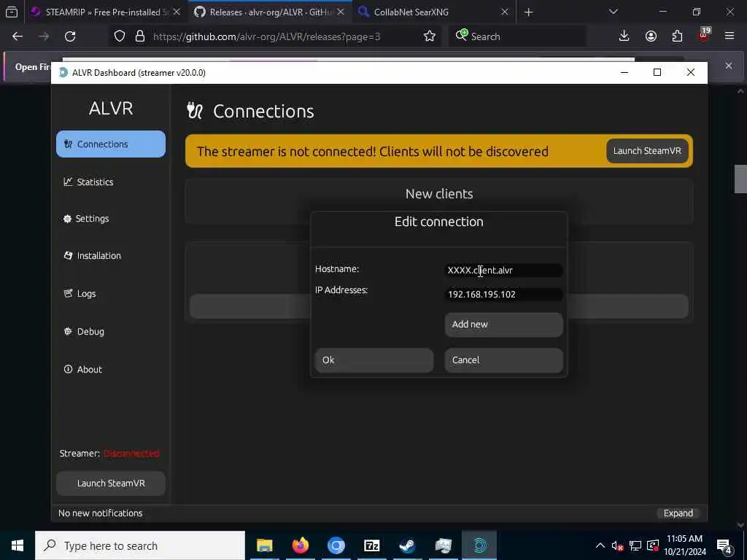
Task: Open File Explorer from taskbar
Action: pos(264,545)
